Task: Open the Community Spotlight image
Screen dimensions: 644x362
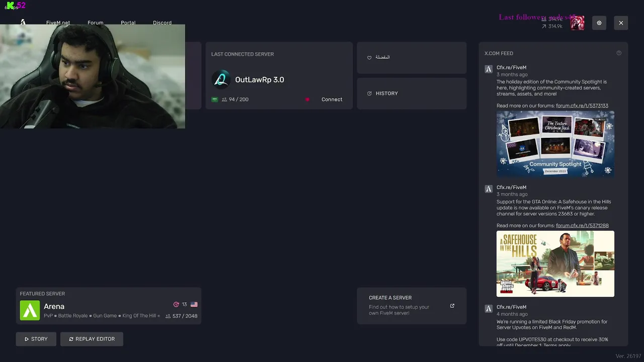Action: [x=555, y=144]
